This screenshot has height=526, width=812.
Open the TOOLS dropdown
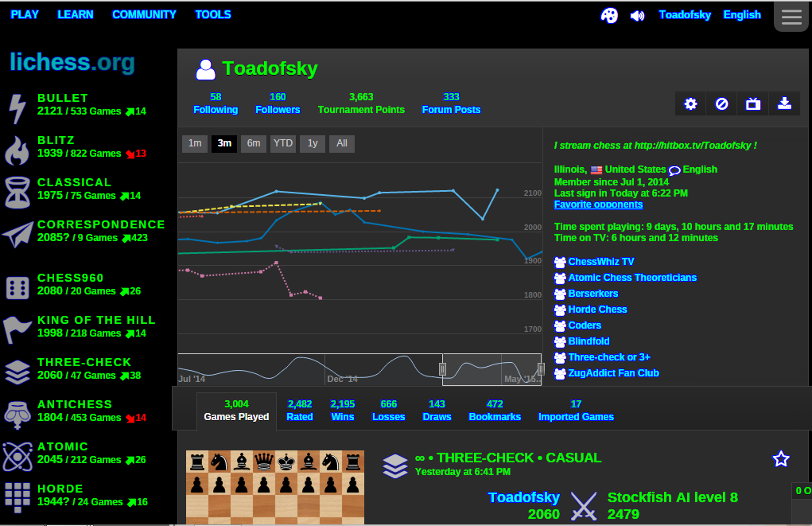pos(212,14)
